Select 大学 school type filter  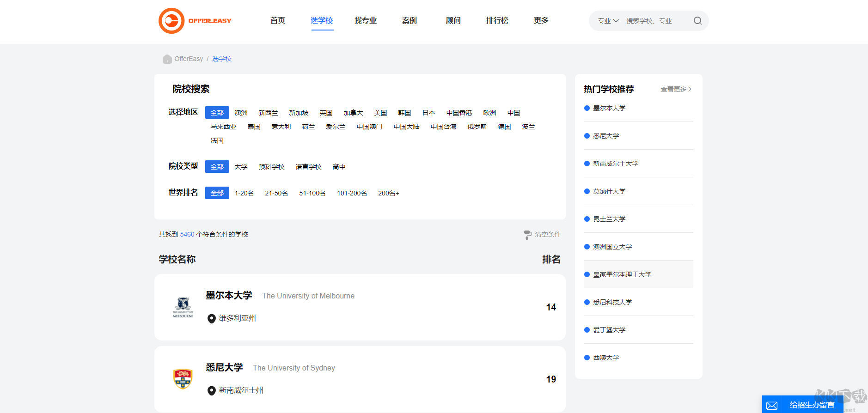[241, 167]
